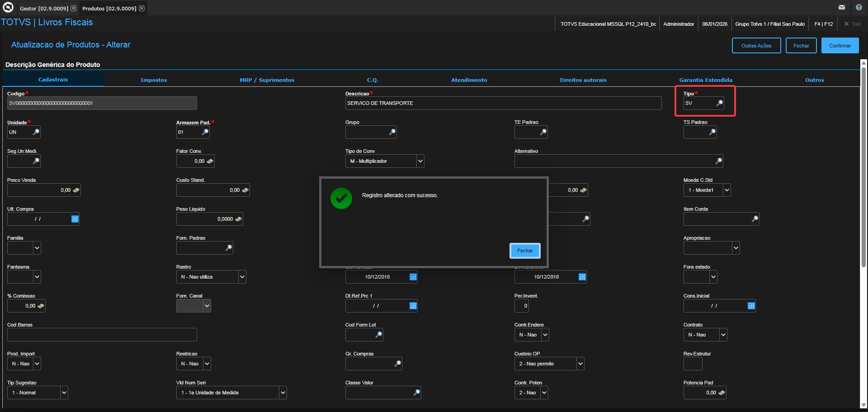Switch to the C.Q. tab

(373, 80)
